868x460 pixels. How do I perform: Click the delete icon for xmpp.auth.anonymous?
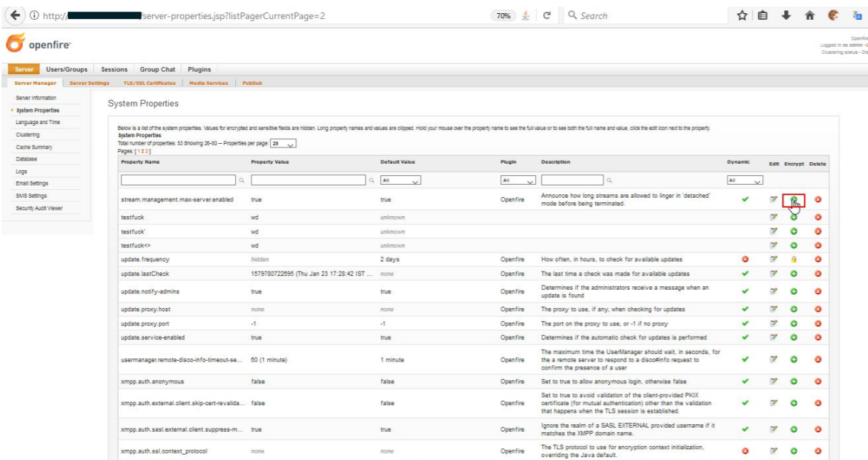pos(819,380)
